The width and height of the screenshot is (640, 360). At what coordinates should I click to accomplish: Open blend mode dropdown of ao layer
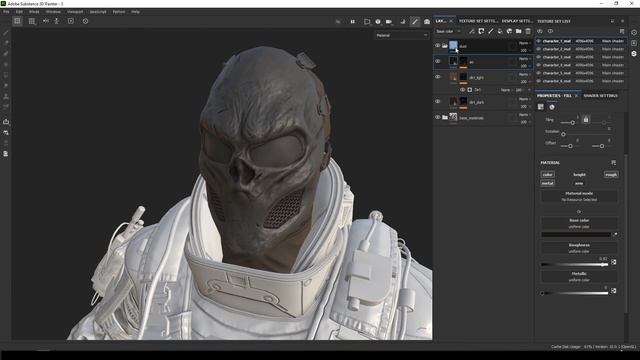pos(524,58)
